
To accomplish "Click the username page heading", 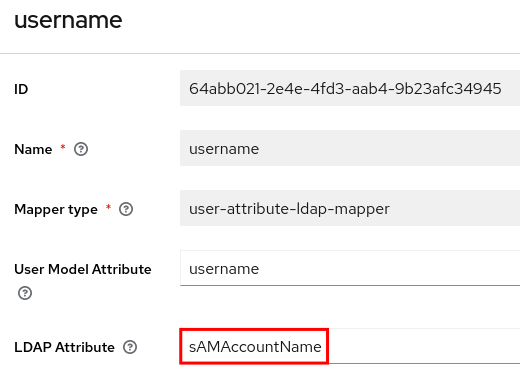I will 68,20.
